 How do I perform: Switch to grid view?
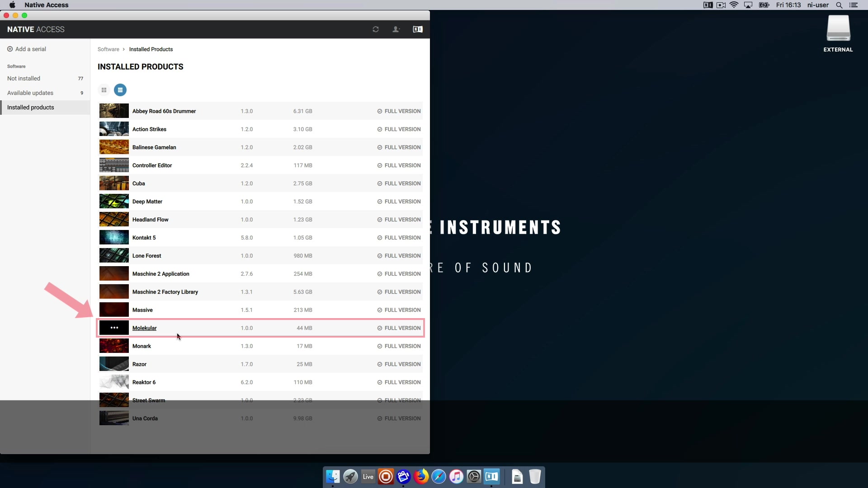coord(104,90)
